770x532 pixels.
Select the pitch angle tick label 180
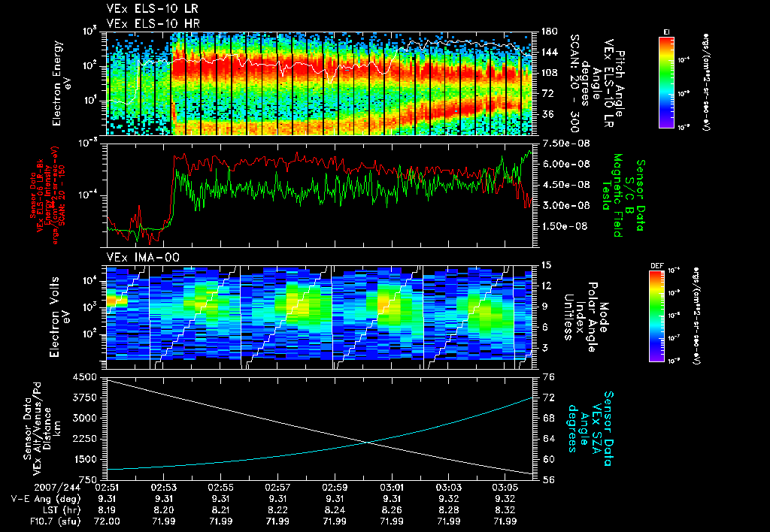coord(550,32)
